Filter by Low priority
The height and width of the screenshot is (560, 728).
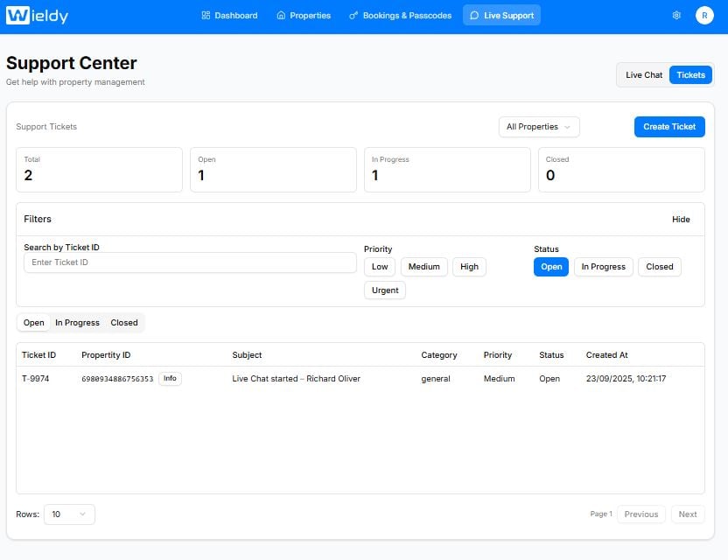click(x=380, y=267)
